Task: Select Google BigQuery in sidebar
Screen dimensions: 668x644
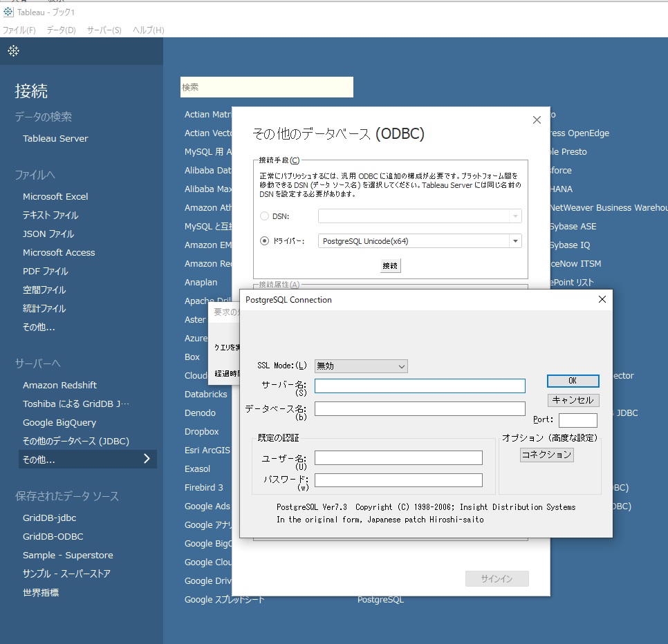Action: click(59, 423)
